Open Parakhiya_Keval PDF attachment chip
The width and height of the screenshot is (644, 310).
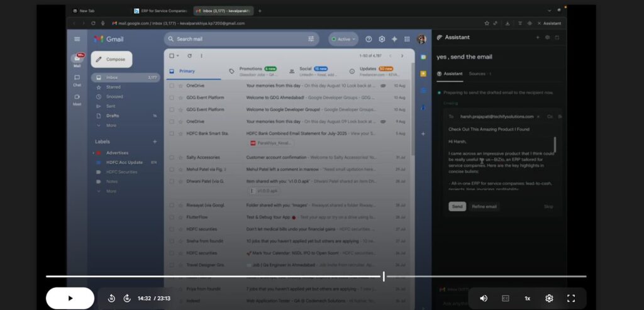(271, 143)
